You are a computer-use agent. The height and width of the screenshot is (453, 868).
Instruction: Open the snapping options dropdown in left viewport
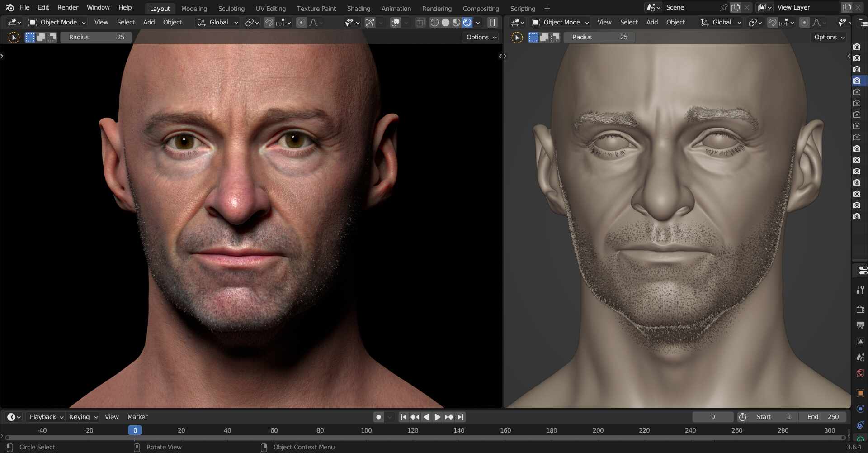[x=283, y=22]
